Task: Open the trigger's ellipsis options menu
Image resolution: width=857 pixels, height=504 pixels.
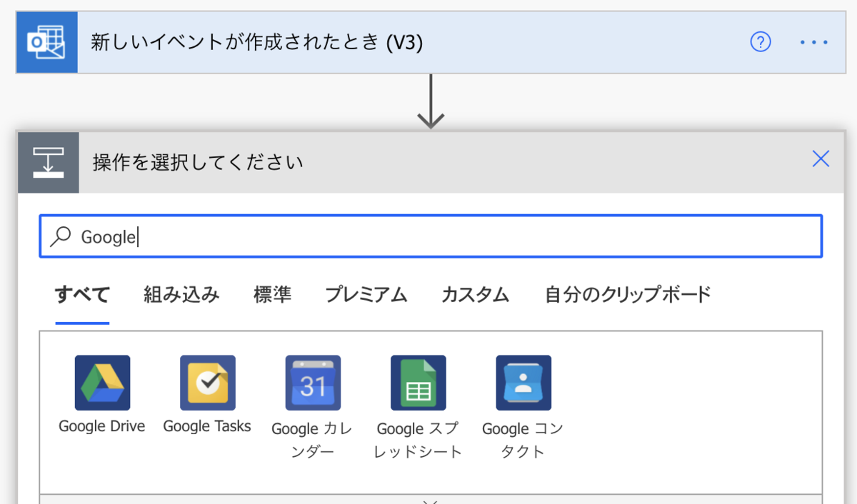Action: [813, 42]
